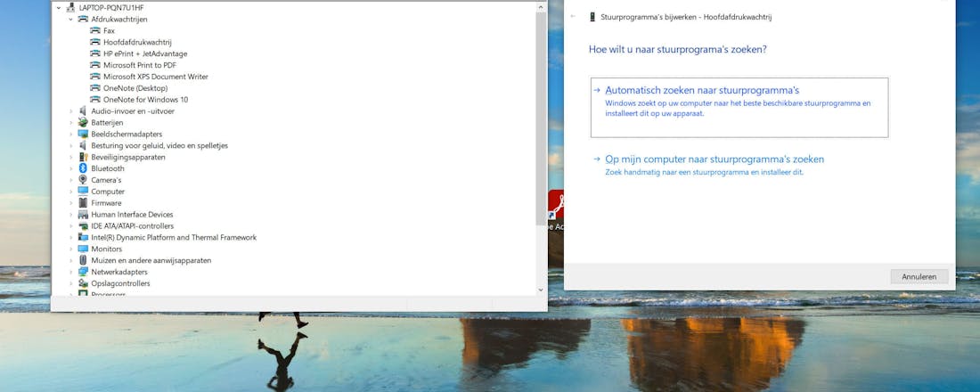Screen dimensions: 980x392
Task: Click the HP ePrint + JetAdvantage icon
Action: (95, 53)
